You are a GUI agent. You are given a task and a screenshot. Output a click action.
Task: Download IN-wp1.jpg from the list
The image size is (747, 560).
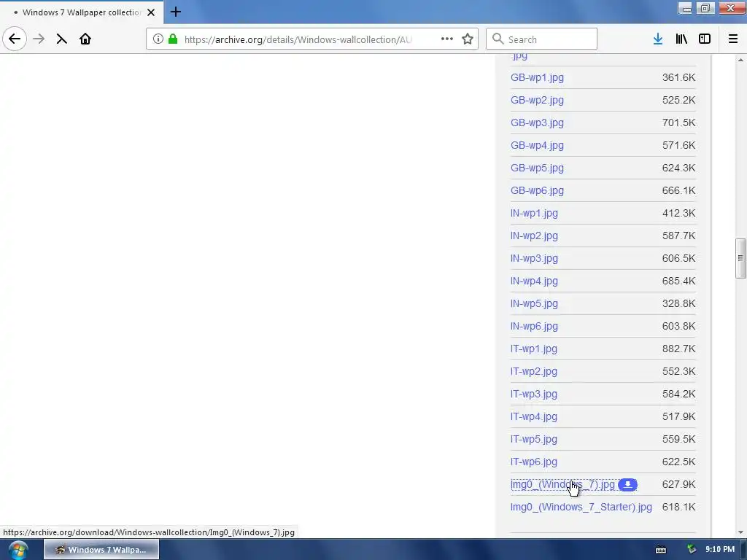click(534, 214)
